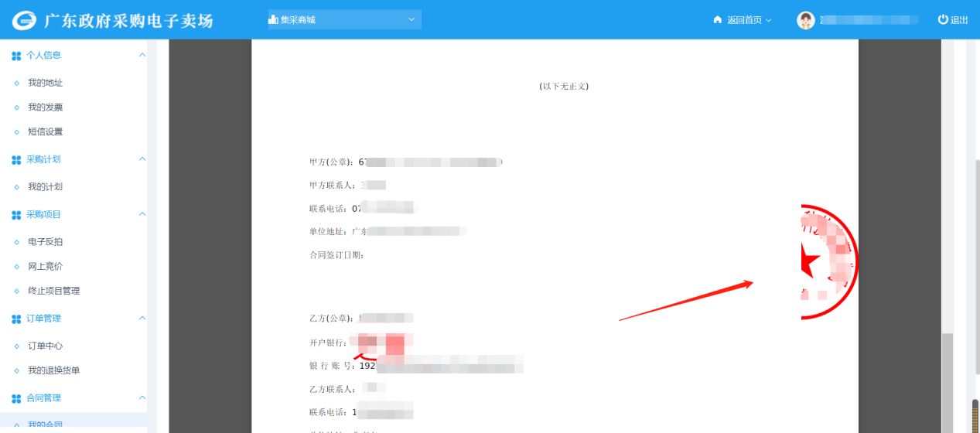Image resolution: width=980 pixels, height=433 pixels.
Task: Click the diamond bullet beside 电子反拍
Action: pyautogui.click(x=17, y=242)
